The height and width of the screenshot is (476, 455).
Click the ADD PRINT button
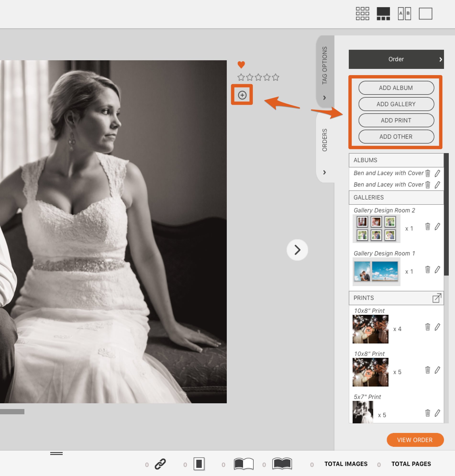[396, 120]
